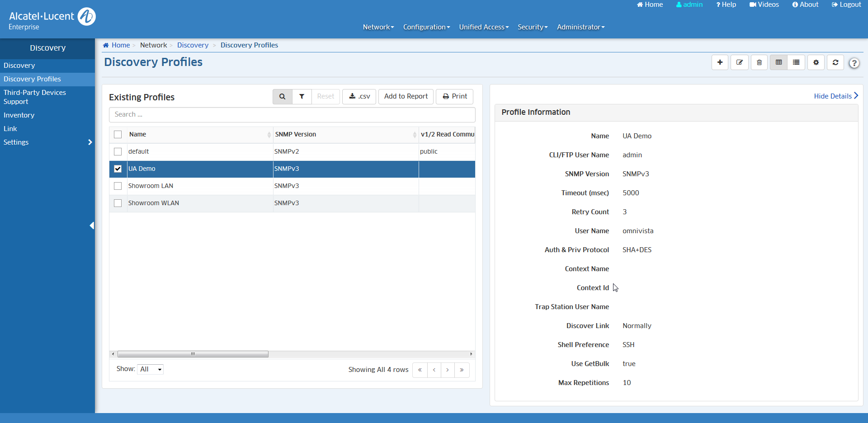
Task: Open the Unified Access menu
Action: 484,27
